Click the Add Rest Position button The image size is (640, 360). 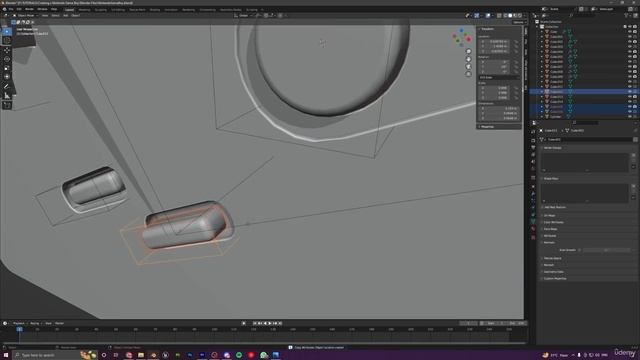pyautogui.click(x=555, y=207)
